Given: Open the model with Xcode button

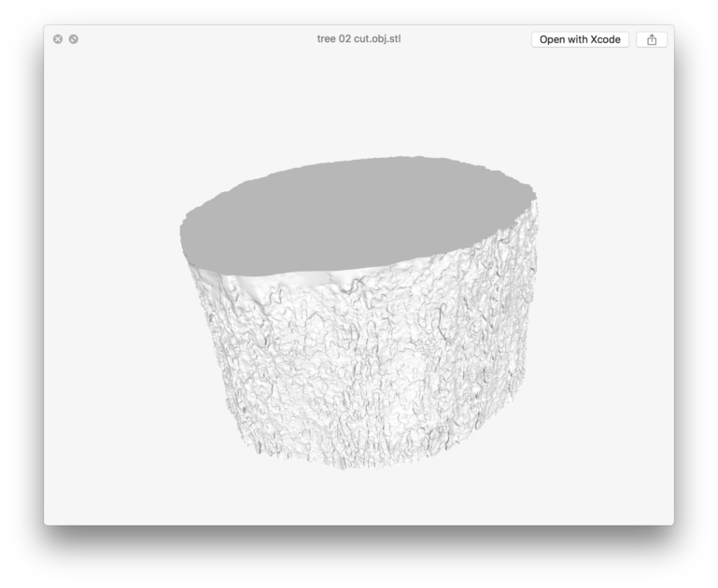Looking at the screenshot, I should click(x=580, y=40).
